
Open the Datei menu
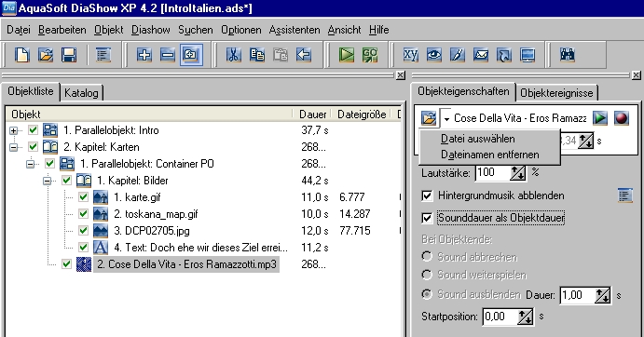coord(19,30)
